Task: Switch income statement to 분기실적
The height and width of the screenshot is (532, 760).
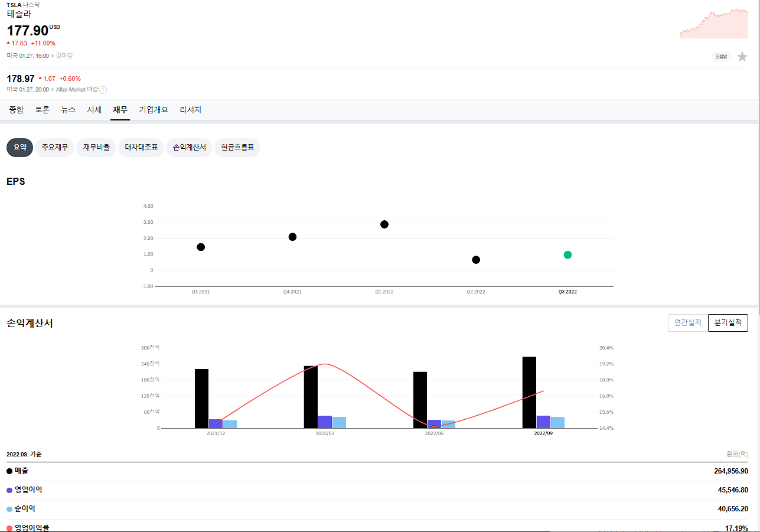Action: coord(728,323)
